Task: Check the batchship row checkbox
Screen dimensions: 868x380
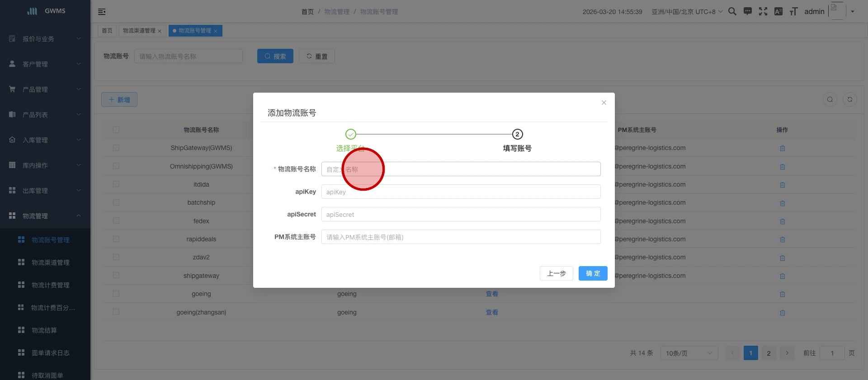Action: 116,202
